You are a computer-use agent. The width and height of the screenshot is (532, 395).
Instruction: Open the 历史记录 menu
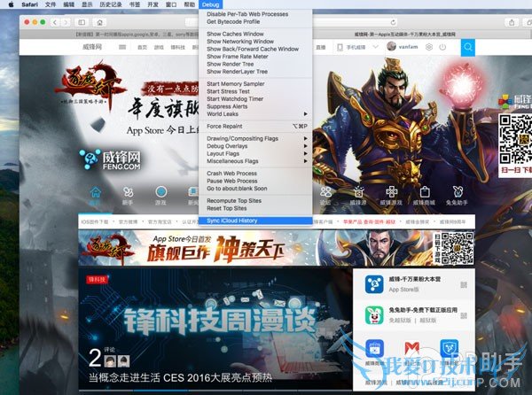[x=110, y=4]
